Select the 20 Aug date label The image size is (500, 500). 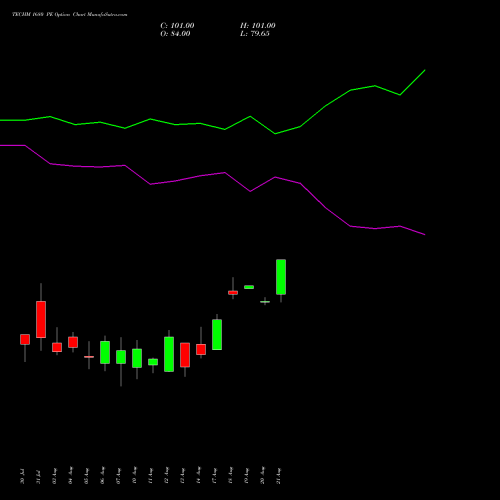262,476
